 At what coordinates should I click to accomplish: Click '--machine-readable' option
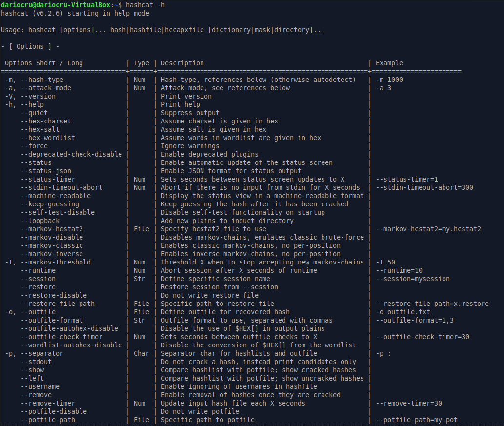point(56,196)
